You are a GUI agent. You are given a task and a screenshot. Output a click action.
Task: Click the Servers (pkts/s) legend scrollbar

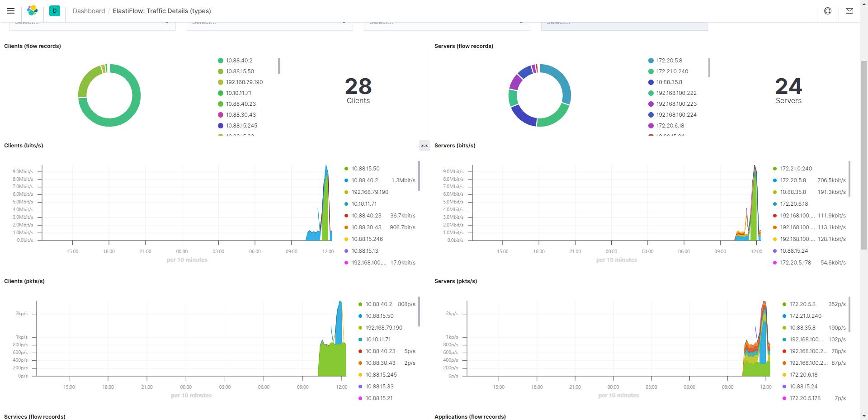click(x=849, y=314)
